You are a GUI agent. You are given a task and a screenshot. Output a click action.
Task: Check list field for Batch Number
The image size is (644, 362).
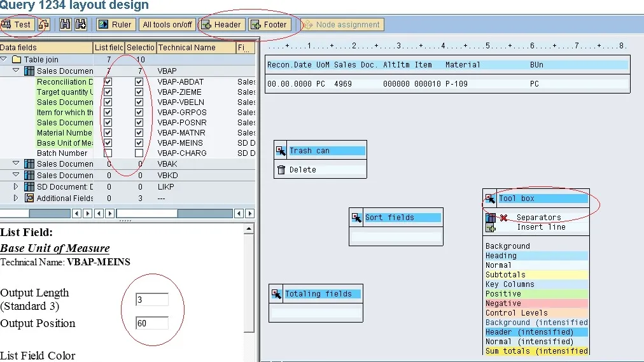coord(108,153)
